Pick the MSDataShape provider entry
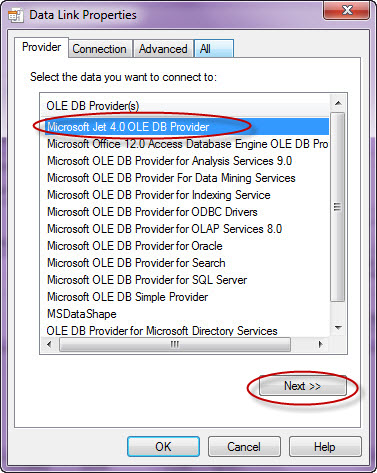Screen dimensions: 377x473 click(82, 314)
